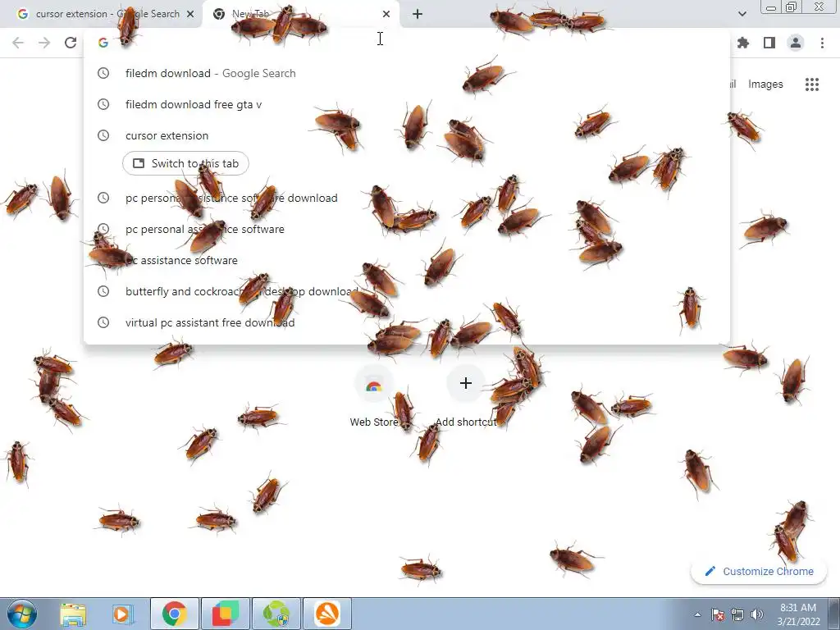This screenshot has width=840, height=630.
Task: Open the Images link
Action: coord(765,84)
